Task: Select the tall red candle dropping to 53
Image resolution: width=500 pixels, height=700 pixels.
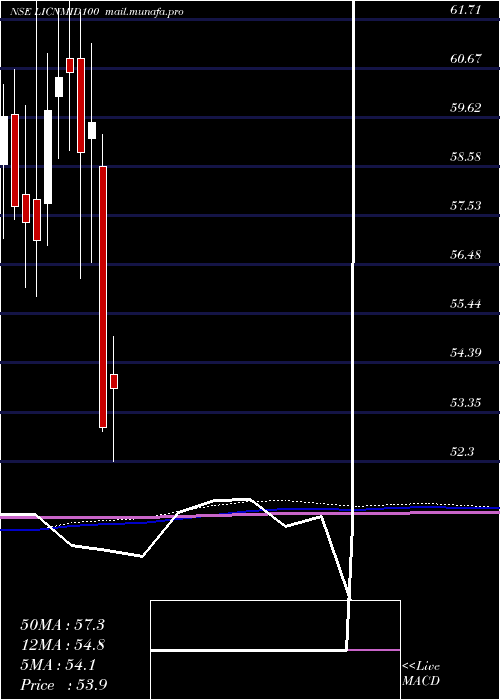Action: coord(103,297)
